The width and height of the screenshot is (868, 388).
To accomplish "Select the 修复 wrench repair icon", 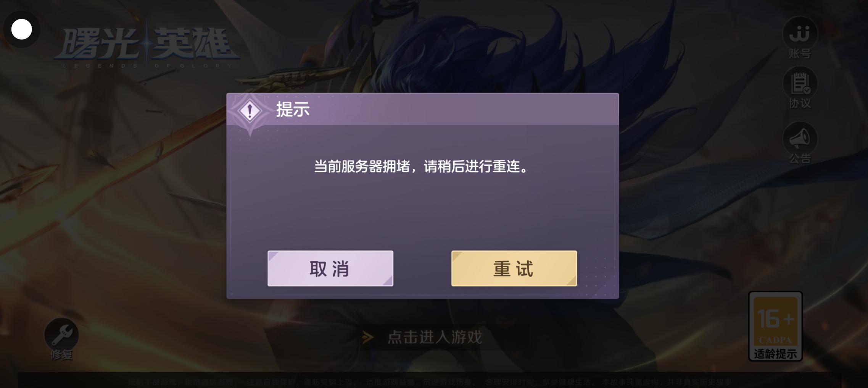I will coord(61,335).
